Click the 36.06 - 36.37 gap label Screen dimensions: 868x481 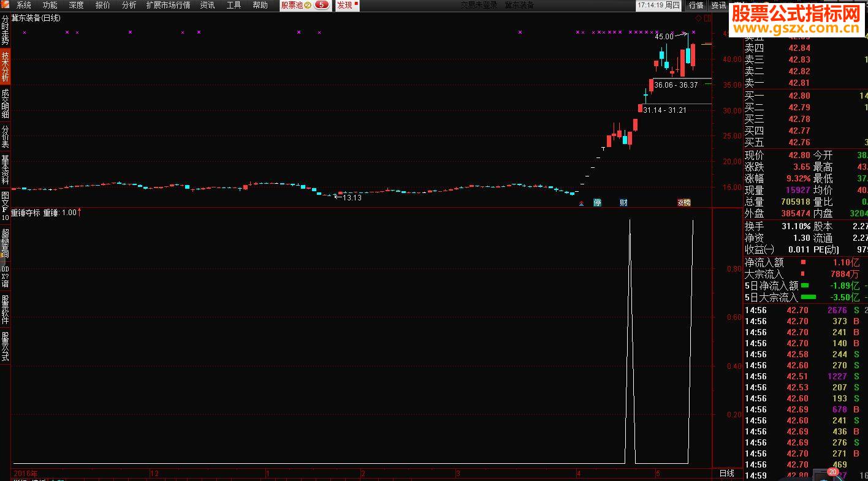676,85
